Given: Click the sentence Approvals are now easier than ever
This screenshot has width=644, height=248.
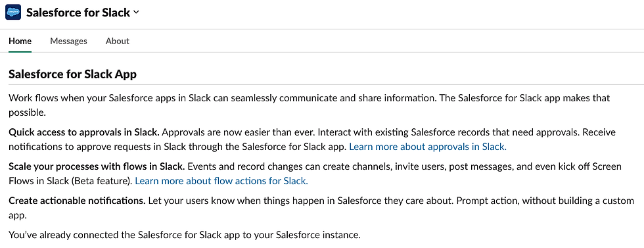Looking at the screenshot, I should click(239, 132).
